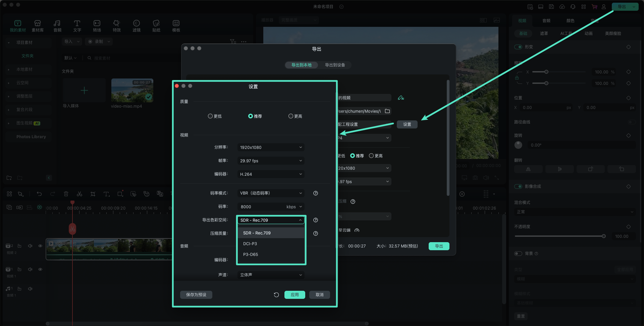
Task: Click the help icon beside 导出色彩空间
Action: click(x=315, y=220)
